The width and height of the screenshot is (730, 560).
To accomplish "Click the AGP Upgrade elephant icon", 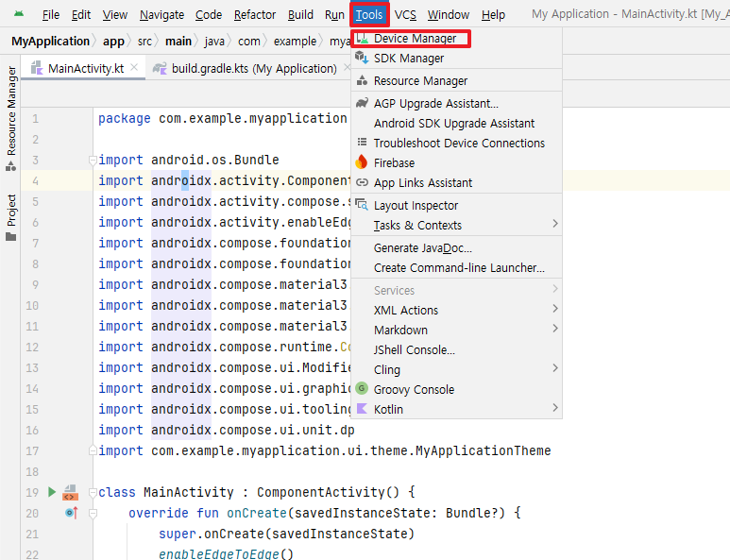I will (362, 103).
